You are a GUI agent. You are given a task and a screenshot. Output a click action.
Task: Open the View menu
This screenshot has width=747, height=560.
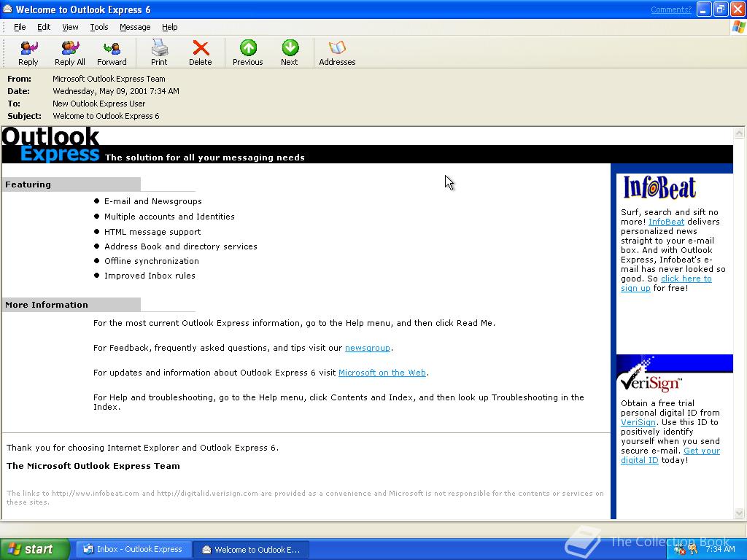click(70, 27)
